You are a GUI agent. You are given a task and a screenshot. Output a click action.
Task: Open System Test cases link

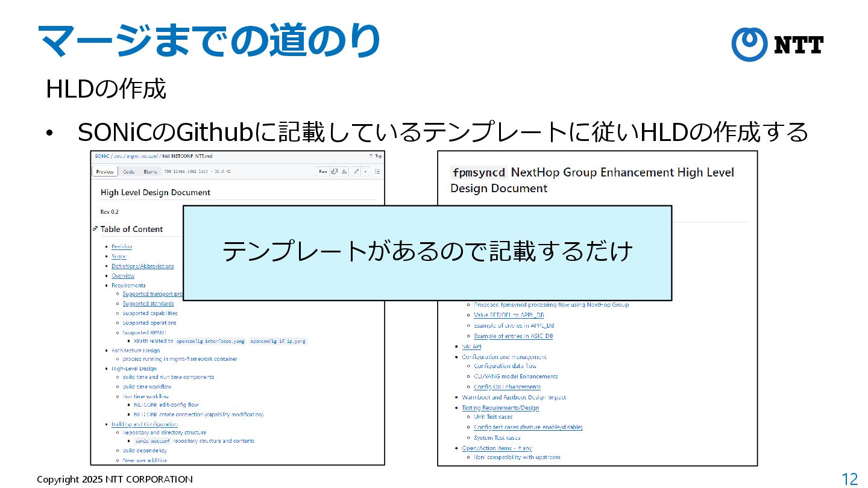(497, 438)
